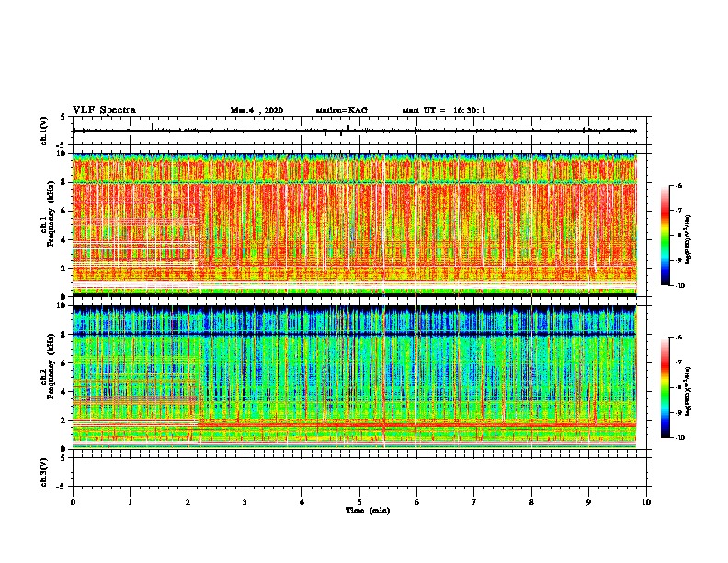The width and height of the screenshot is (728, 563).
Task: Click the "ch.3(V)" axis label
Action: click(x=43, y=472)
